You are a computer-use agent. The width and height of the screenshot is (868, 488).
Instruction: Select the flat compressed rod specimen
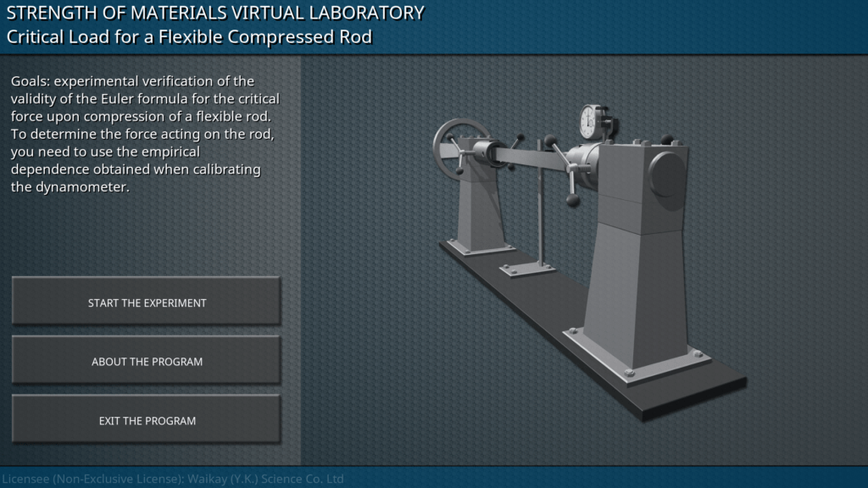530,158
